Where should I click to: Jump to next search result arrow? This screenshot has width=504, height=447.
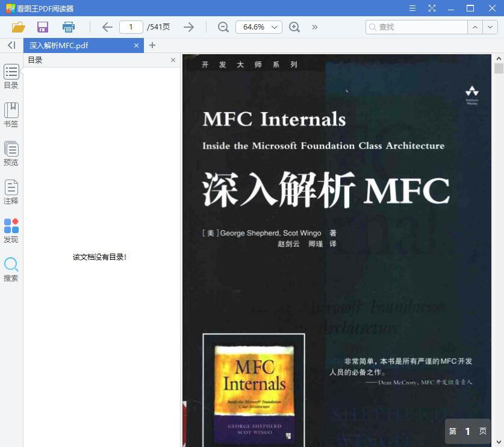coord(490,27)
